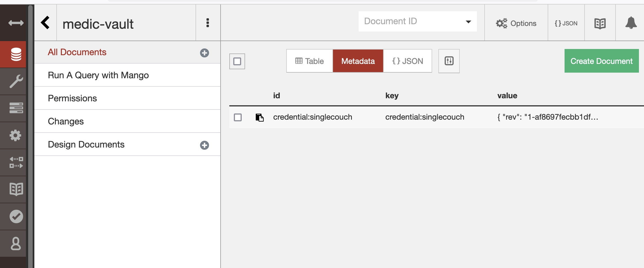The height and width of the screenshot is (268, 644).
Task: Open the Databases panel from the sidebar
Action: (x=15, y=54)
